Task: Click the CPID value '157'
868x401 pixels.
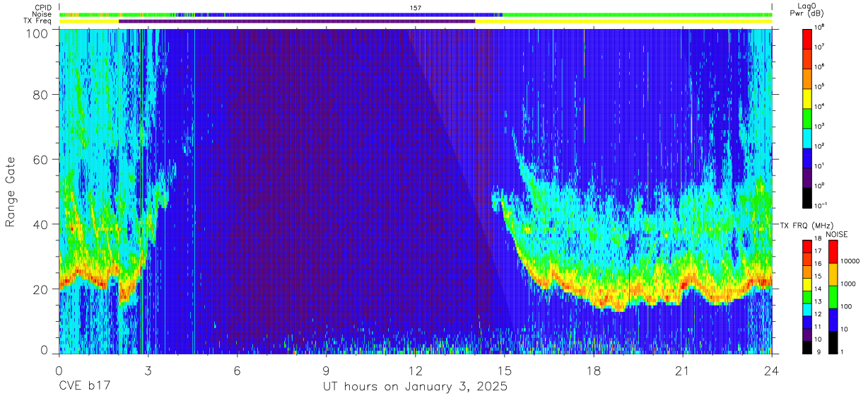Action: 416,7
